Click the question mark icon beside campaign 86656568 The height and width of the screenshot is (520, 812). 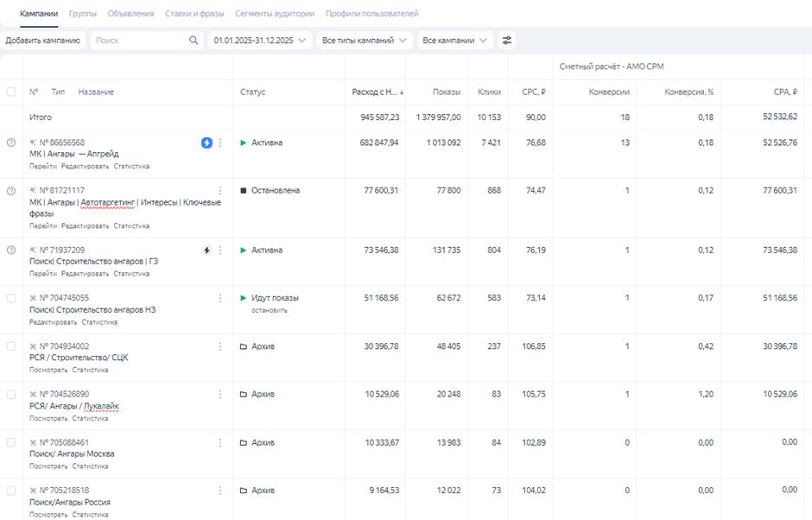point(11,143)
